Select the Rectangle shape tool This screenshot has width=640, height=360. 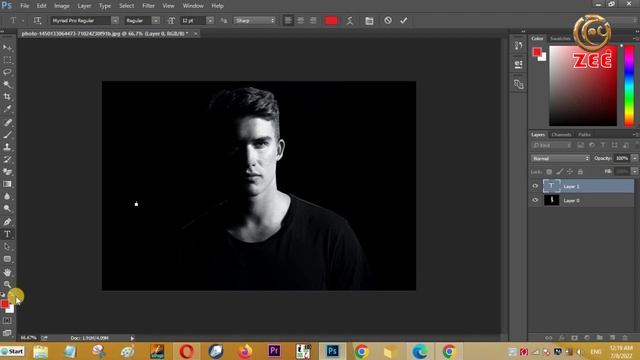[7, 259]
